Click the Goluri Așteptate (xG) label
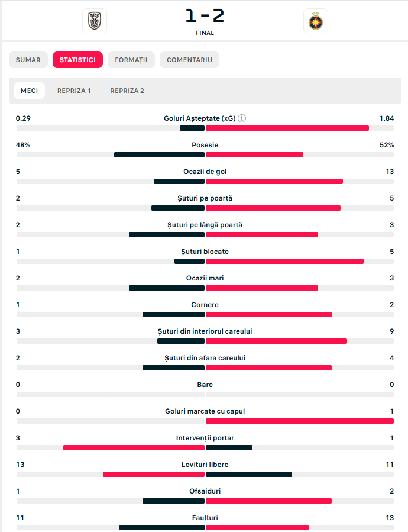The width and height of the screenshot is (408, 532). (x=199, y=118)
